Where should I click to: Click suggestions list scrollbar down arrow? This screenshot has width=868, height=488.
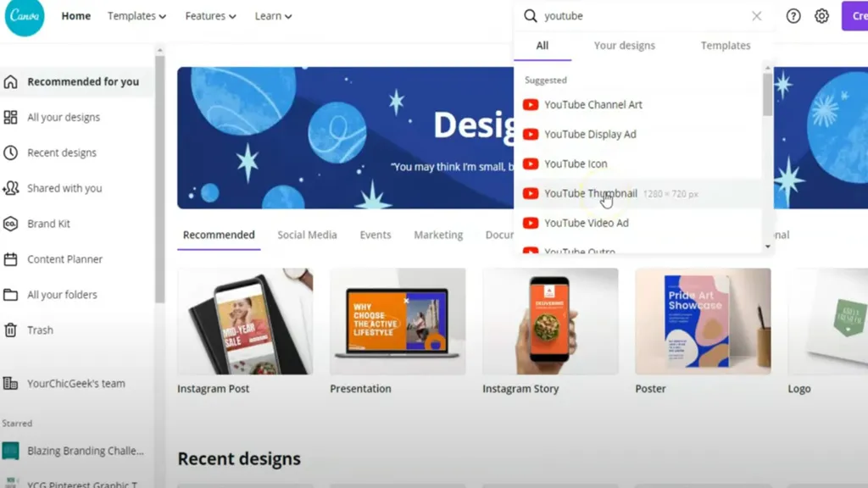pos(767,247)
